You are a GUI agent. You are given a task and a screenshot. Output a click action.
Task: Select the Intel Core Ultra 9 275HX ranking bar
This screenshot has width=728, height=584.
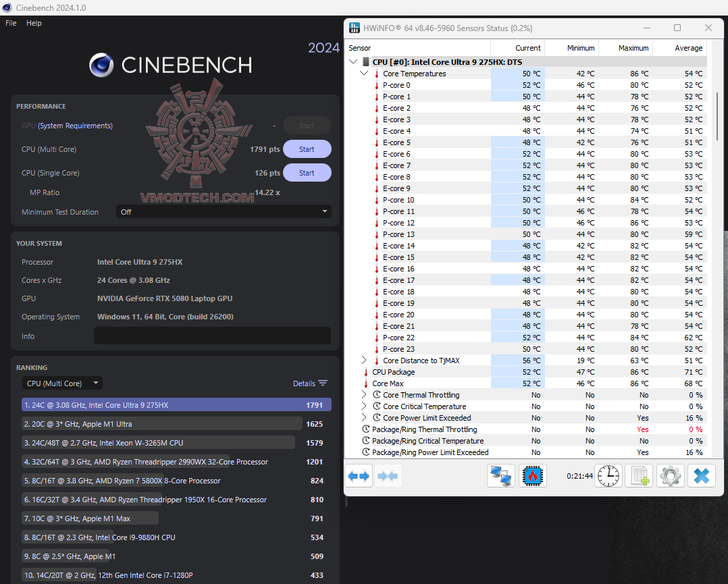point(176,405)
